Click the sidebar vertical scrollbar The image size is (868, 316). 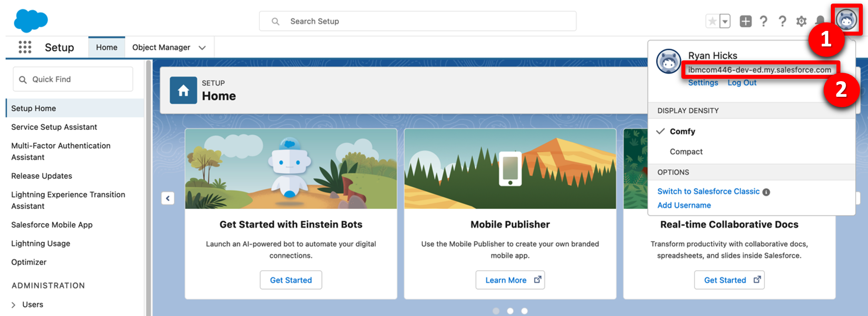tap(149, 188)
